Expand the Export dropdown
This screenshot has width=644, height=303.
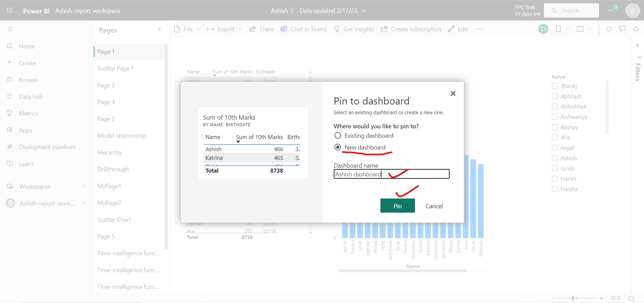click(x=241, y=29)
